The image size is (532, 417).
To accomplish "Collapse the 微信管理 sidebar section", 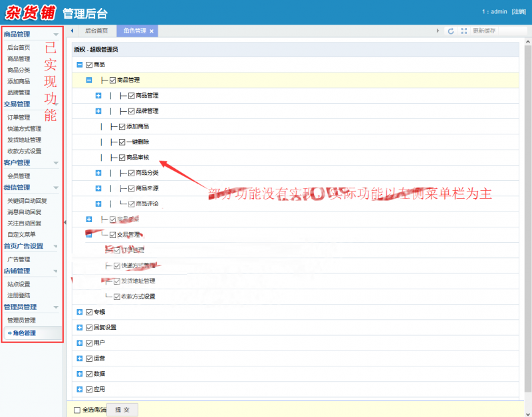I will tap(56, 188).
